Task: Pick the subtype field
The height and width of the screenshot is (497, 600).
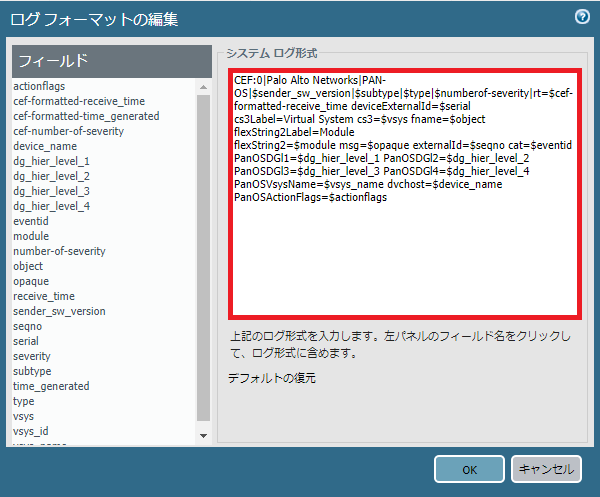Action: tap(32, 371)
